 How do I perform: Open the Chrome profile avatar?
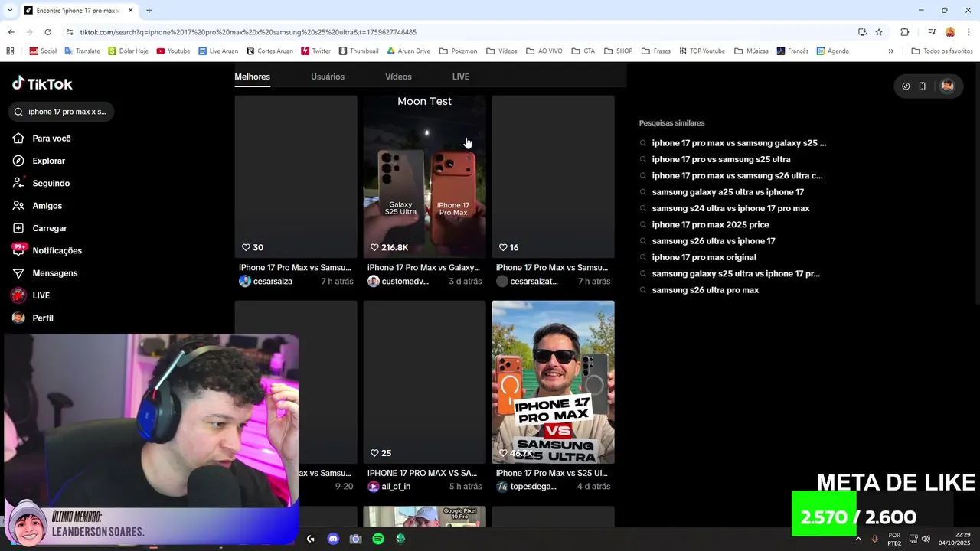[950, 32]
